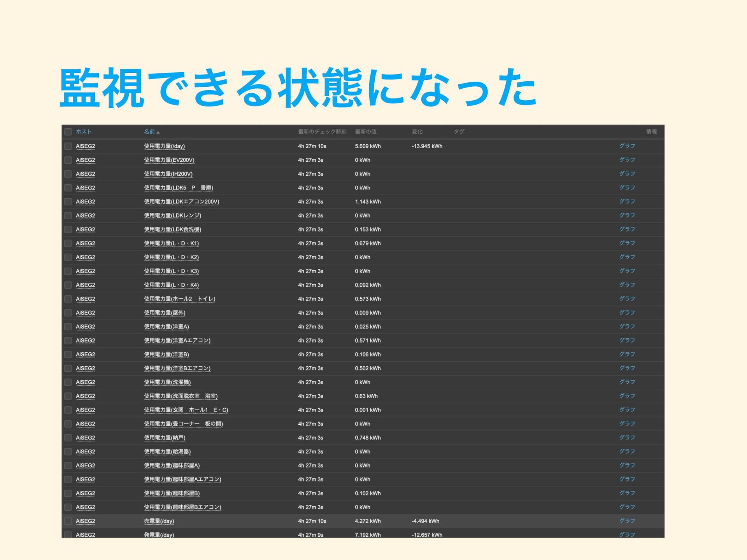Open item 使用電力量(畳コーナー 板の間)
This screenshot has height=560, width=747.
184,424
